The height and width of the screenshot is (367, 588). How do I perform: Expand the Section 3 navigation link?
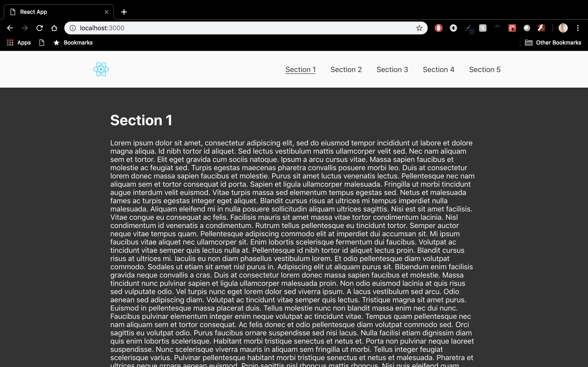pyautogui.click(x=392, y=69)
